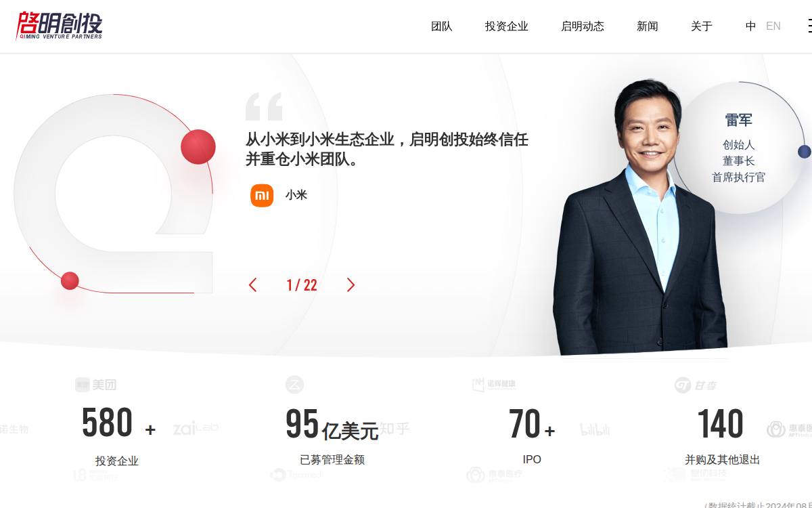Click the name 雷军
The width and height of the screenshot is (812, 508).
739,120
